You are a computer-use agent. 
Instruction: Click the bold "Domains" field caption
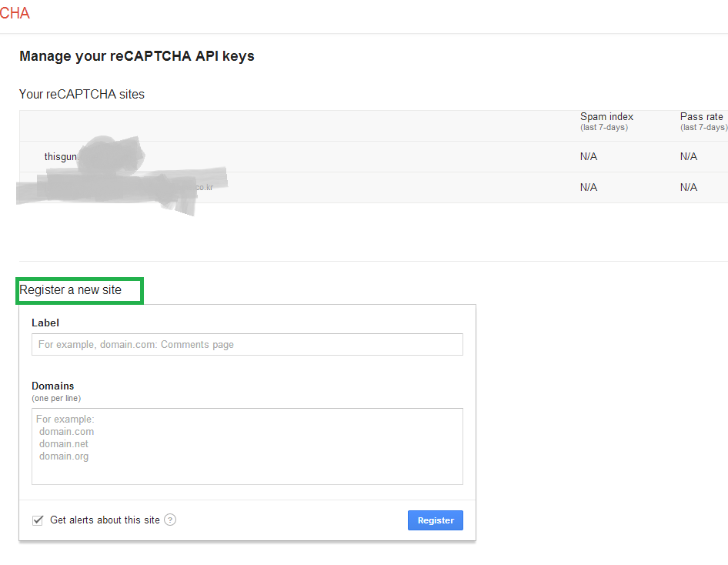(53, 386)
